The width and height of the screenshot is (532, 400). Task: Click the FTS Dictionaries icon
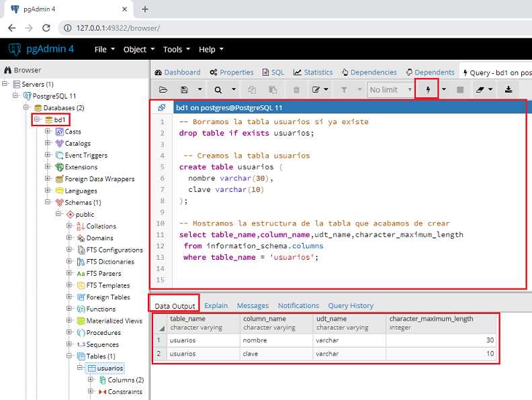(81, 262)
